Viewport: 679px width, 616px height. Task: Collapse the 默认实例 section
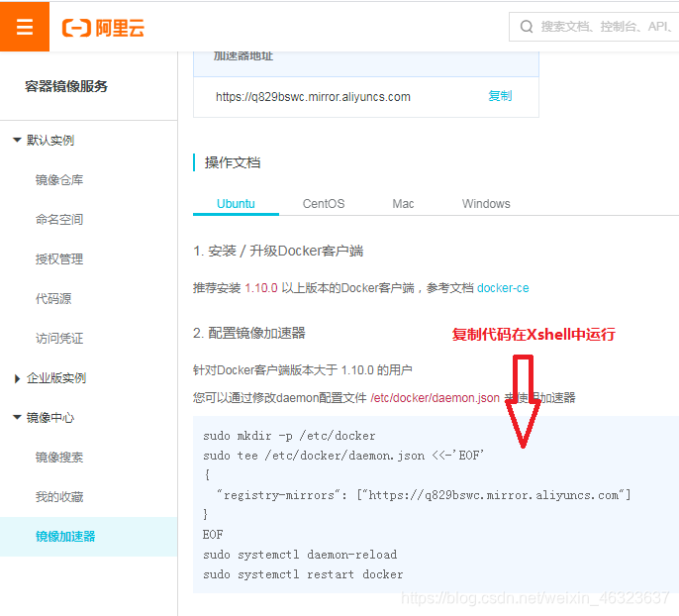[17, 140]
